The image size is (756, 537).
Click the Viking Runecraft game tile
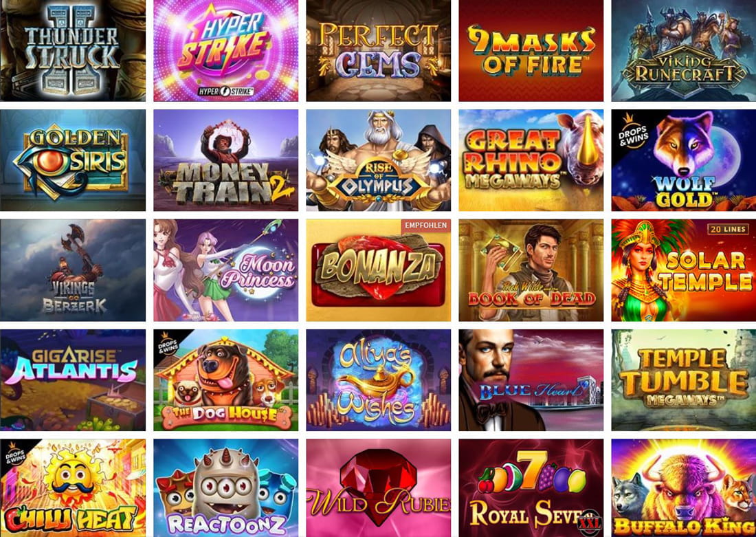(x=684, y=50)
